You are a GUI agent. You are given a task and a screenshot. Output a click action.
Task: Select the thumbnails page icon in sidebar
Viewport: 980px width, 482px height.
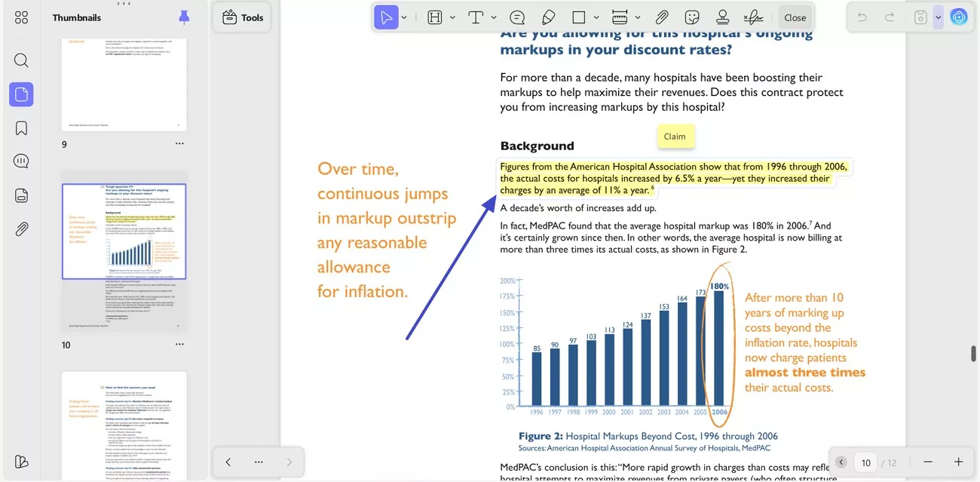(x=21, y=94)
